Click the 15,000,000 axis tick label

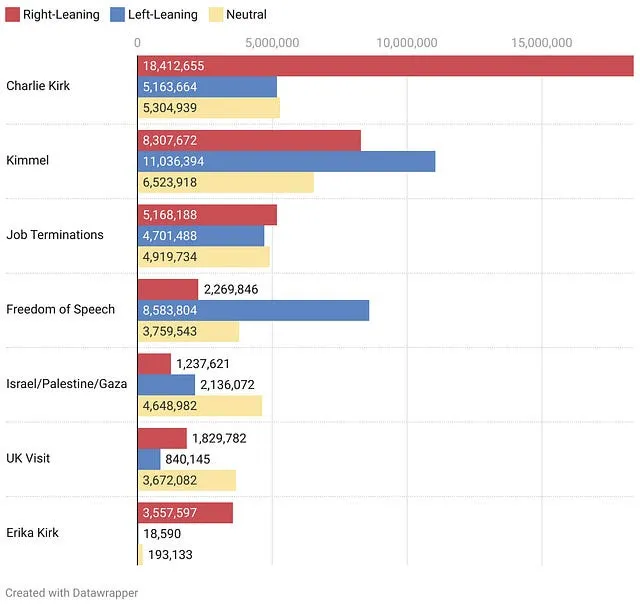[x=541, y=43]
